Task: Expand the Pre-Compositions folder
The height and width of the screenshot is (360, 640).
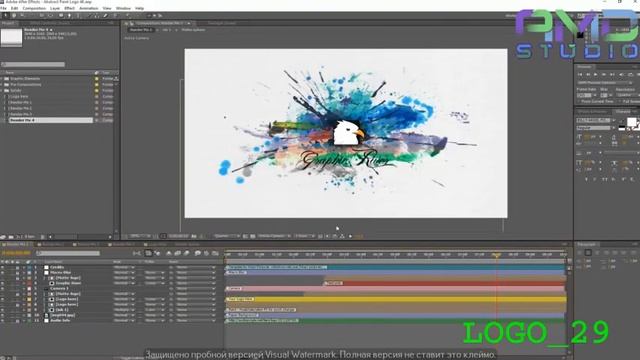Action: (2, 85)
